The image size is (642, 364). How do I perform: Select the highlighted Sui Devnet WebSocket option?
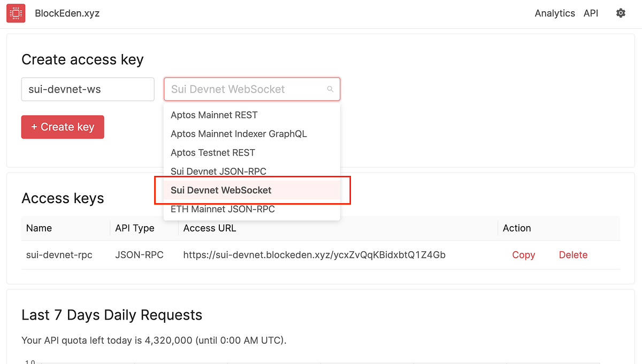point(221,190)
